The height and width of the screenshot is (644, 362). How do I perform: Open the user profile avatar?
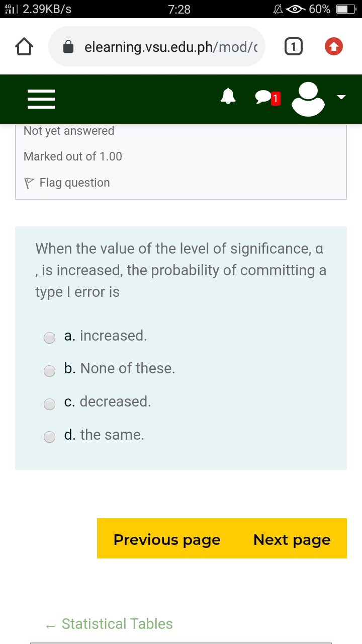click(x=308, y=99)
